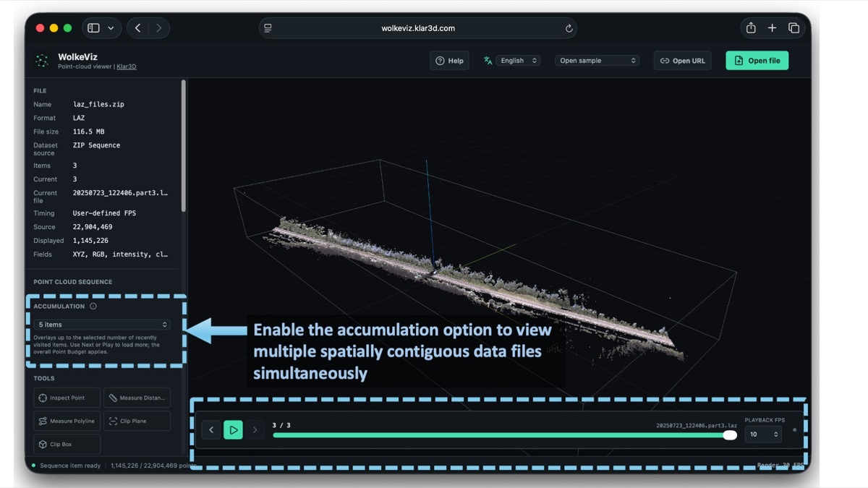Click the WolkeViz logo icon

[42, 61]
